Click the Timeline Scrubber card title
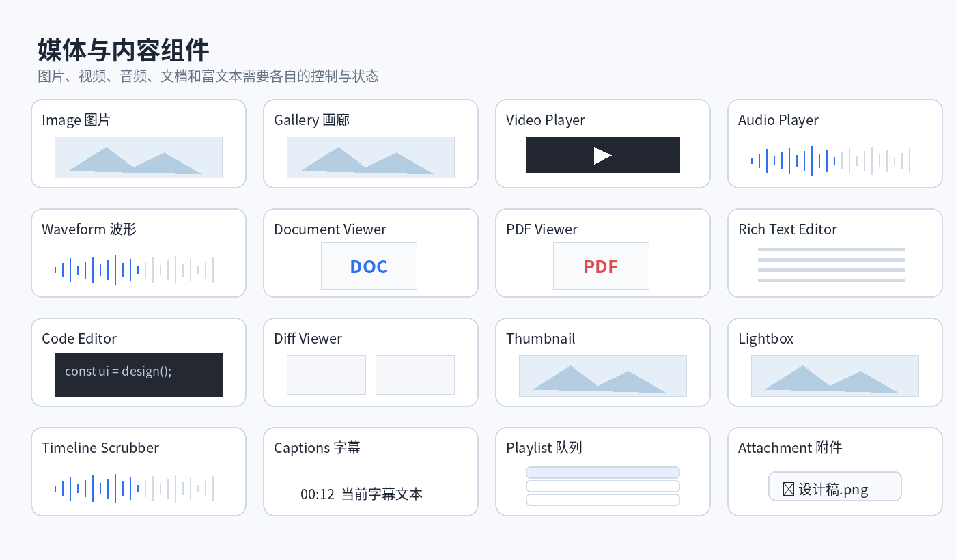The width and height of the screenshot is (956, 560). click(100, 448)
